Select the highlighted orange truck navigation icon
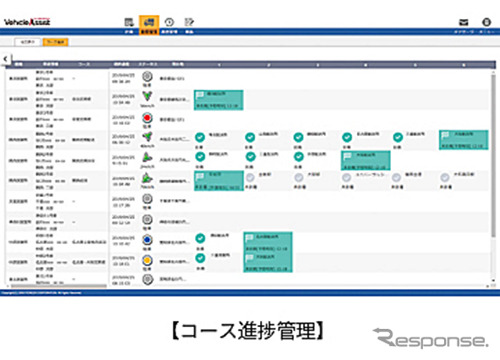Screen dimensions: 500x360 tap(149, 22)
